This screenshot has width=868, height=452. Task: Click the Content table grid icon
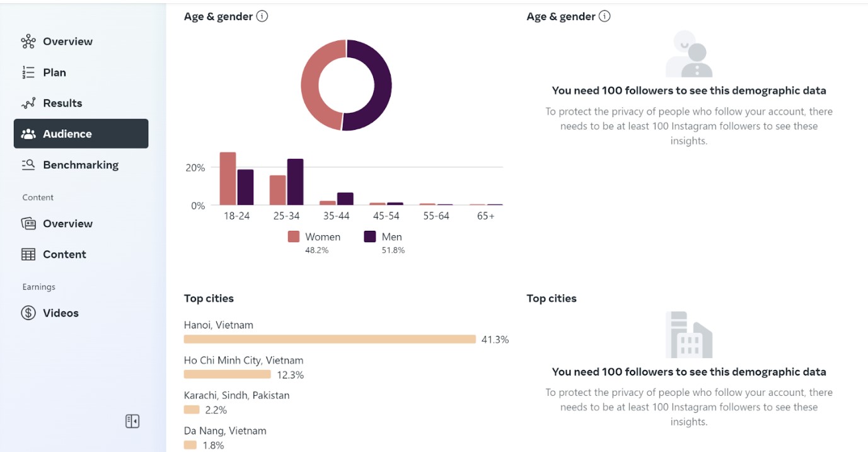(x=28, y=255)
